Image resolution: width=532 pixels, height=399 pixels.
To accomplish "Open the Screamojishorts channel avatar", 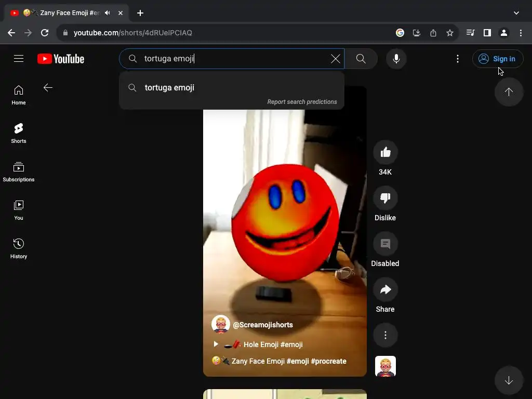I will pyautogui.click(x=220, y=324).
